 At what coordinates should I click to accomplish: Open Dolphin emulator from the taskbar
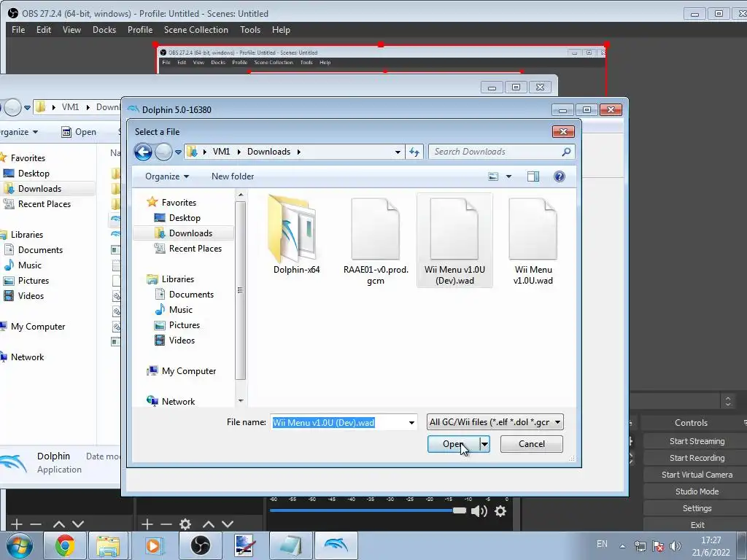(336, 545)
